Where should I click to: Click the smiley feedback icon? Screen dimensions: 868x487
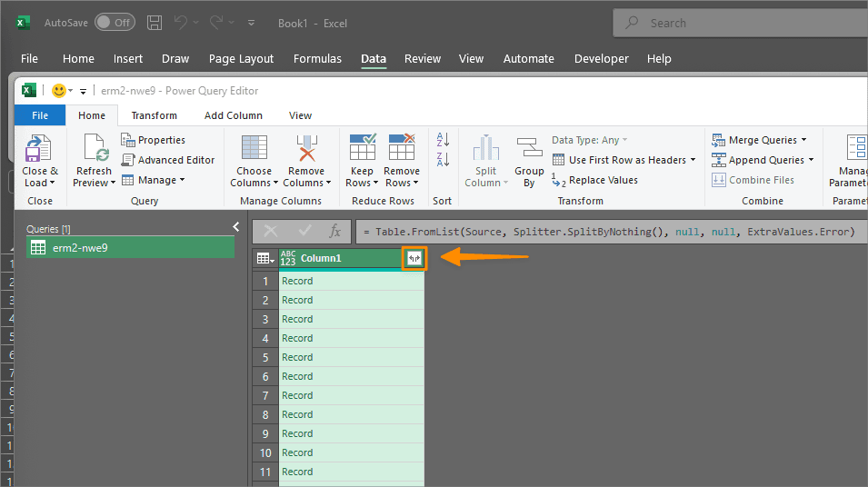point(59,91)
